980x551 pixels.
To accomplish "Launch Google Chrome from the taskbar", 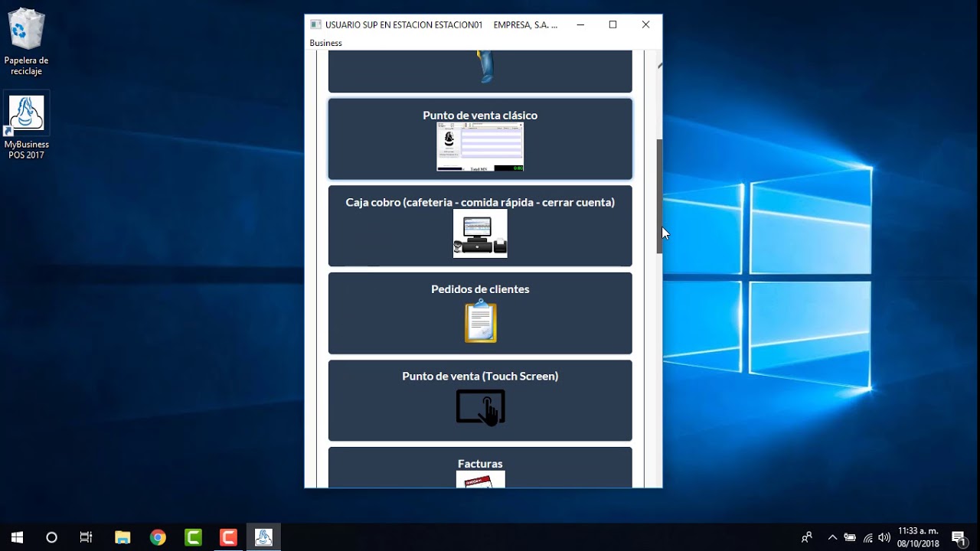I will pyautogui.click(x=158, y=537).
